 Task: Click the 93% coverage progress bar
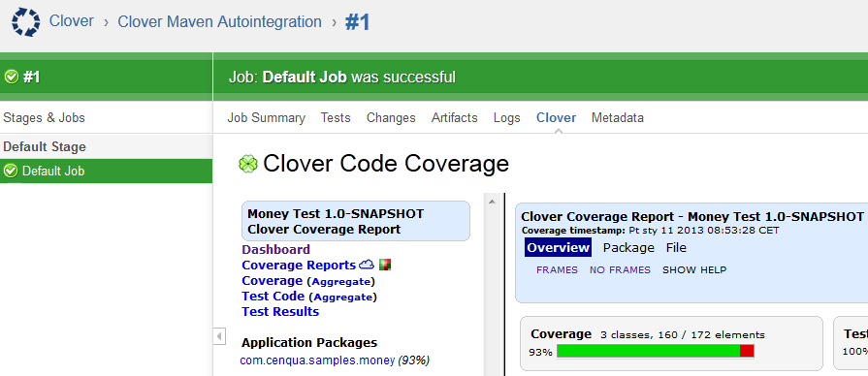click(656, 351)
